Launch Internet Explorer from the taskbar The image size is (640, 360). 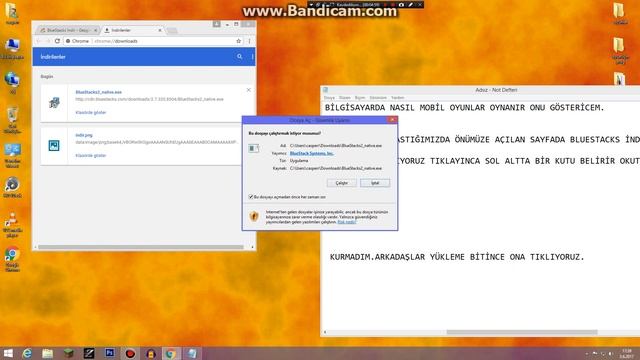(27, 353)
